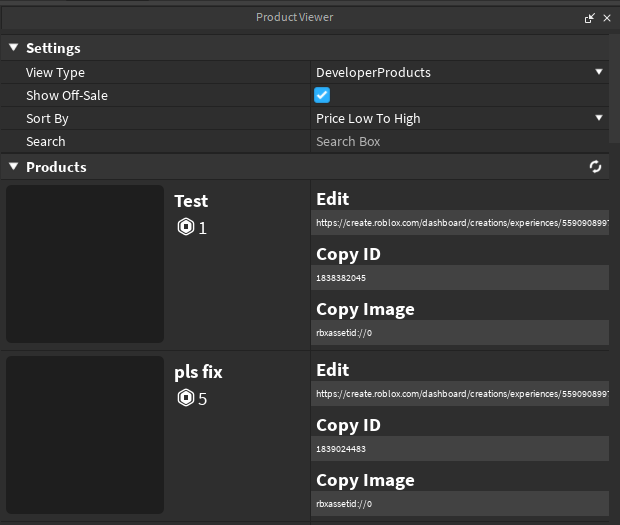Click Copy Image for the Test product
Screen dimensions: 620x525
coord(365,310)
